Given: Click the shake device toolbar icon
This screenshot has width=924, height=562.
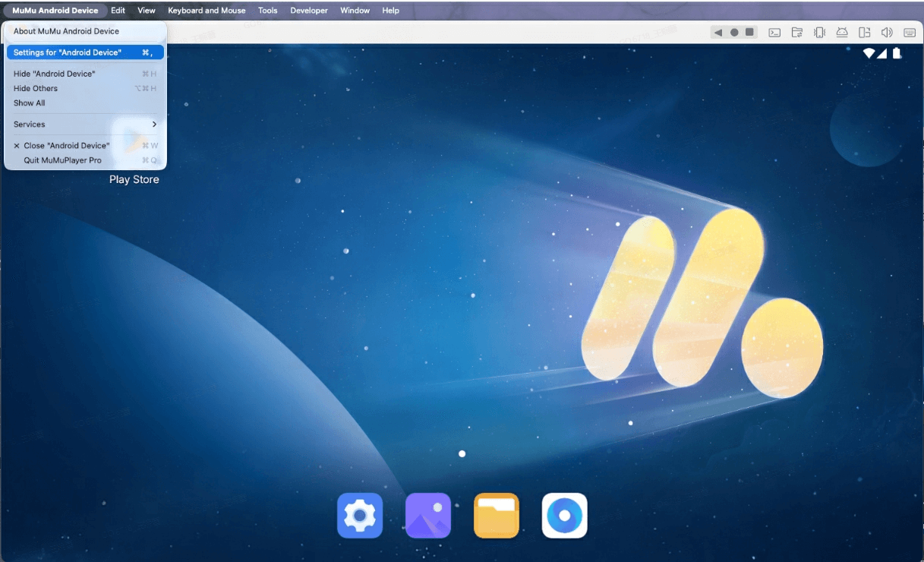Looking at the screenshot, I should coord(819,33).
